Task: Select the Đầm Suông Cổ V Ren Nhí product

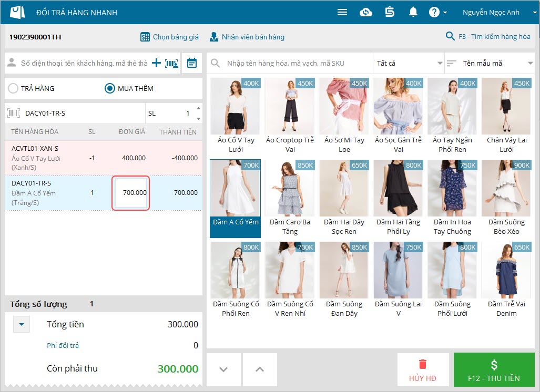Action: [x=290, y=280]
